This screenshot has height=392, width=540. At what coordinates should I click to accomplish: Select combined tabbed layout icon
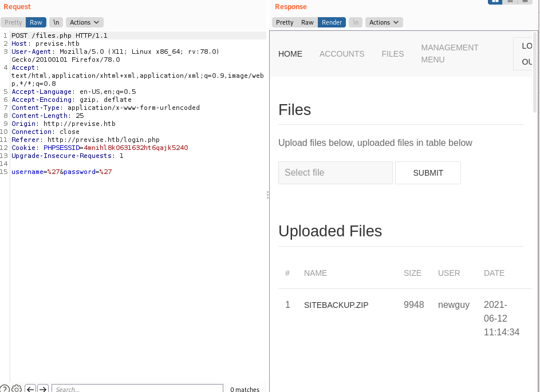[x=525, y=2]
